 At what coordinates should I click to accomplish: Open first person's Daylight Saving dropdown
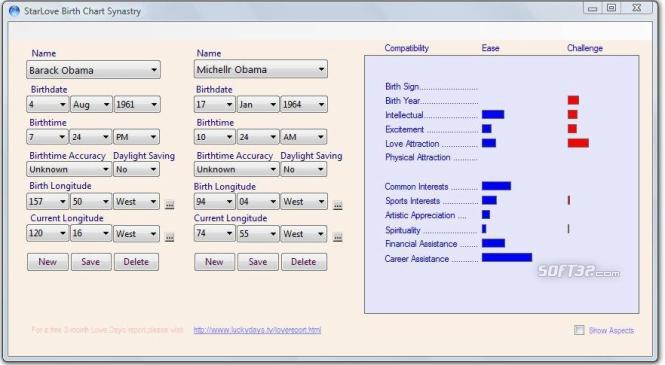pyautogui.click(x=136, y=170)
